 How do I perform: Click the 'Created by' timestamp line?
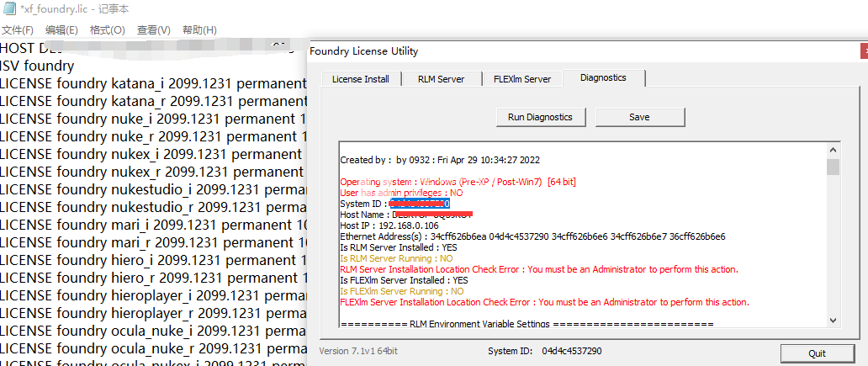point(440,160)
